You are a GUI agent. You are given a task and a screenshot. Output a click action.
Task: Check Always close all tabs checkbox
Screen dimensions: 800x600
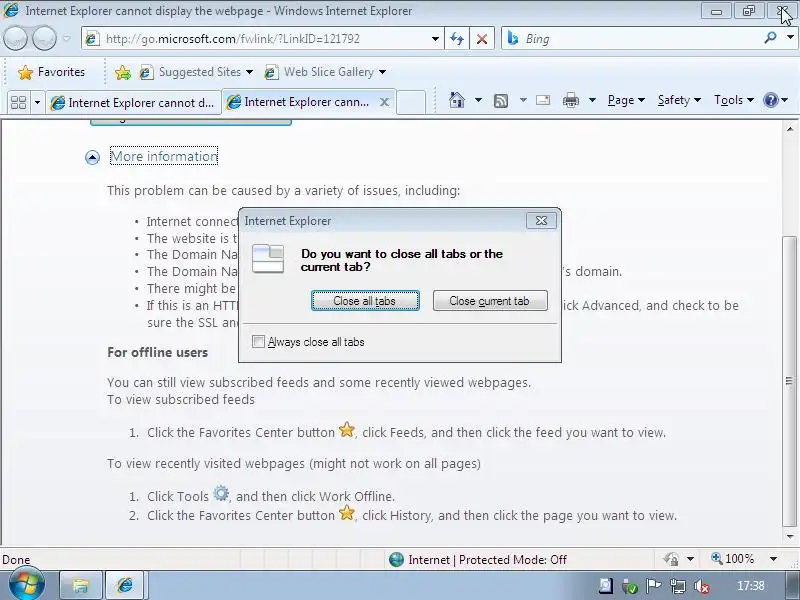pyautogui.click(x=259, y=341)
